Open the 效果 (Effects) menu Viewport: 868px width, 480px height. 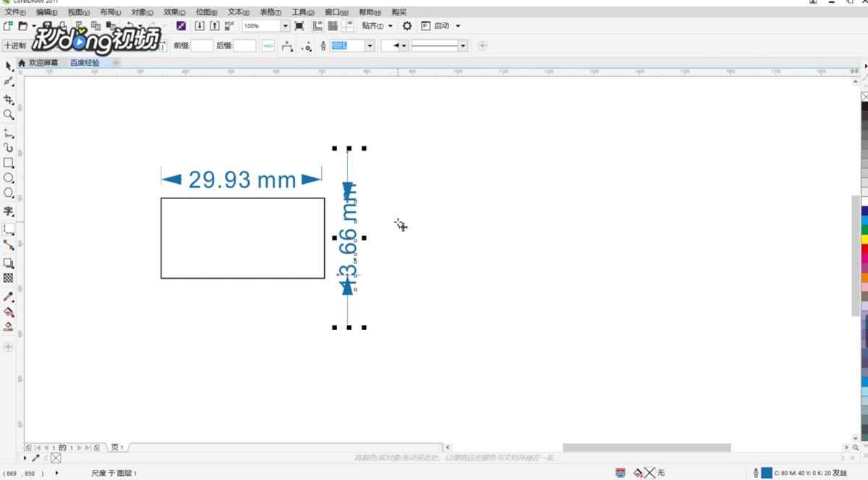(174, 12)
